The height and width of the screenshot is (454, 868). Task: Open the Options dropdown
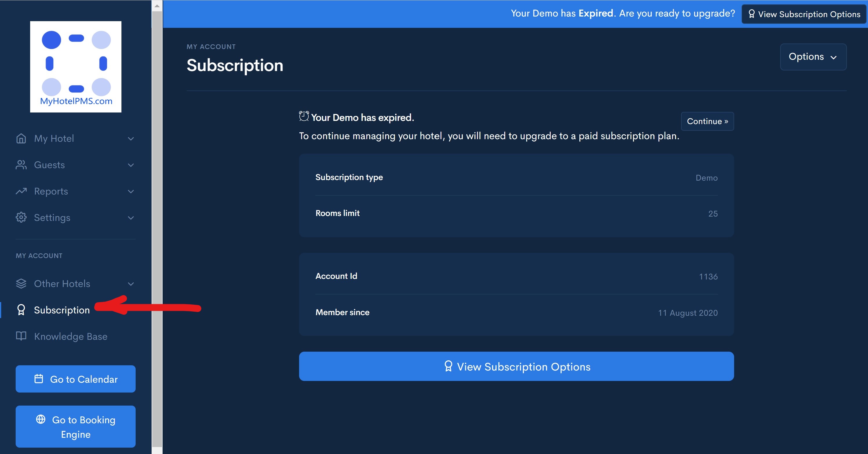tap(813, 57)
